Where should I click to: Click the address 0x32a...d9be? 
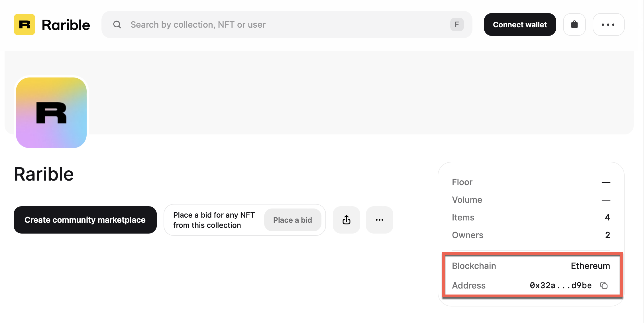tap(561, 285)
